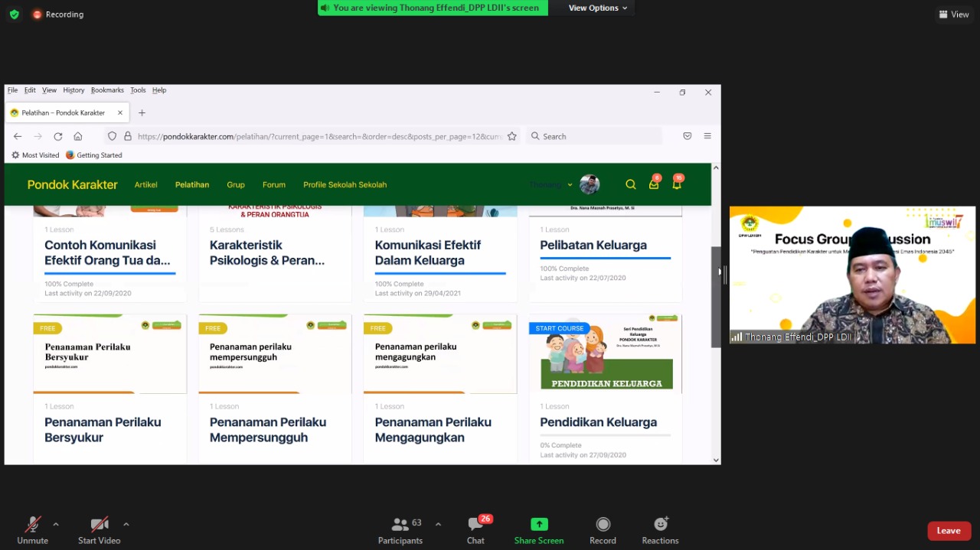This screenshot has width=980, height=550.
Task: Close the Pelatihan browser tab
Action: pos(120,112)
